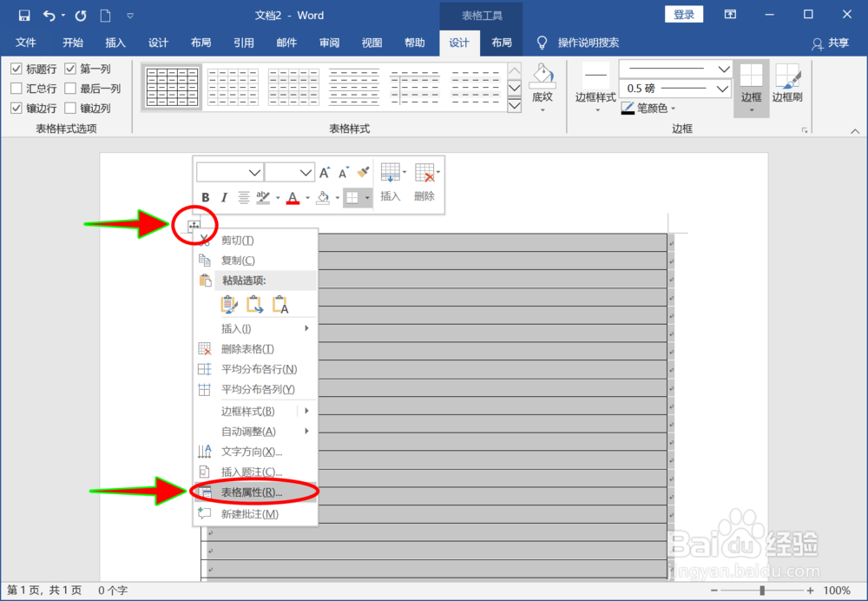The image size is (868, 601).
Task: Decrease font size in the mini toolbar
Action: click(x=344, y=172)
